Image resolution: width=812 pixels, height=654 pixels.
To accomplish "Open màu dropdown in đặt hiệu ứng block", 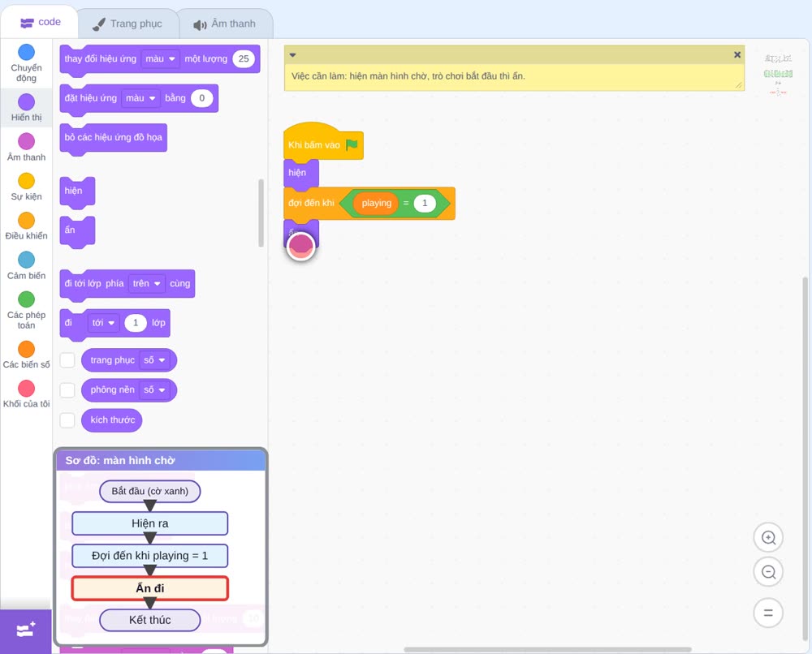I will [x=140, y=98].
